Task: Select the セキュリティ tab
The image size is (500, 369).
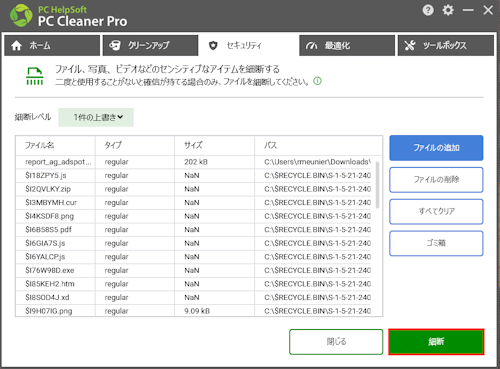Action: click(x=249, y=45)
